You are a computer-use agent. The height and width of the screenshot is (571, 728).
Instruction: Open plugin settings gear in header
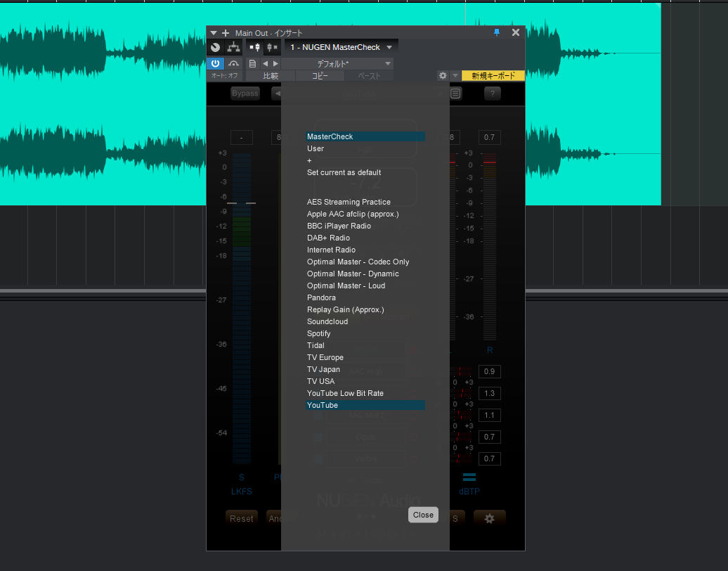pos(443,75)
